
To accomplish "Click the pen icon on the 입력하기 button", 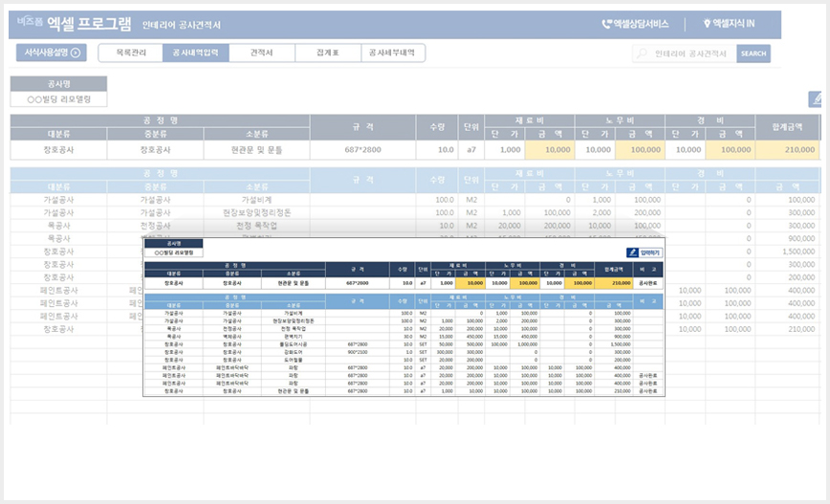I will click(632, 252).
